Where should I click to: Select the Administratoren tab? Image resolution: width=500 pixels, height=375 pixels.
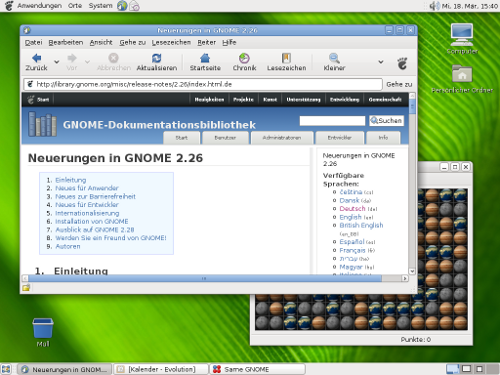tap(282, 138)
